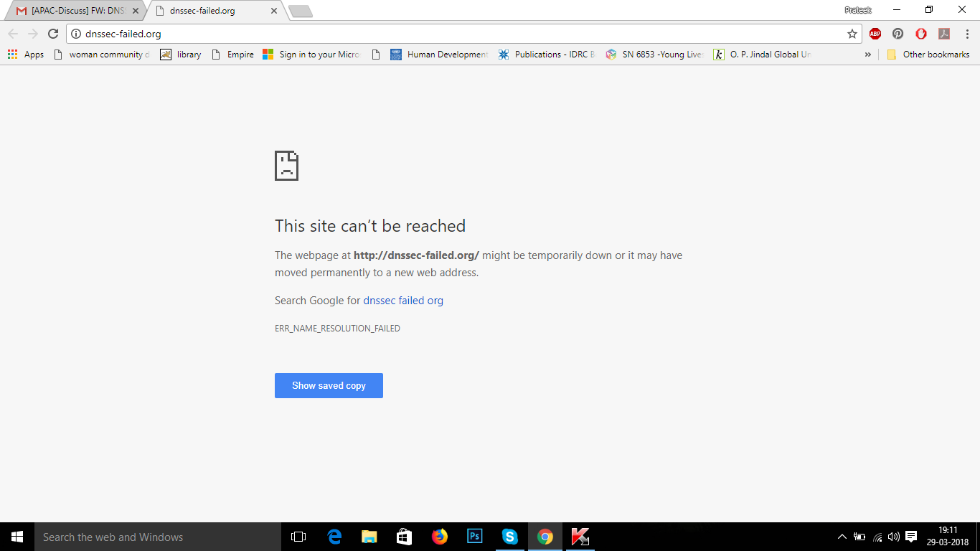Click the Pinterest extension icon
The width and height of the screenshot is (980, 551).
coord(897,34)
